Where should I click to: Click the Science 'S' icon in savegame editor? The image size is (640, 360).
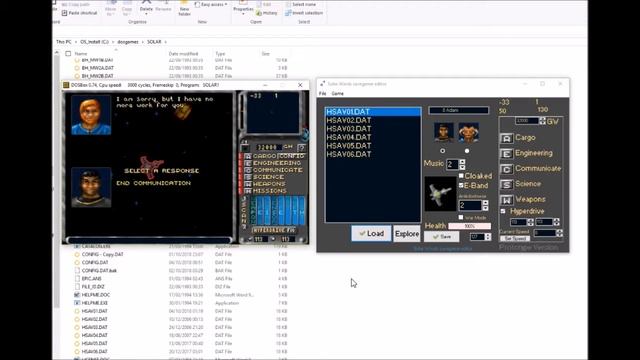(506, 184)
